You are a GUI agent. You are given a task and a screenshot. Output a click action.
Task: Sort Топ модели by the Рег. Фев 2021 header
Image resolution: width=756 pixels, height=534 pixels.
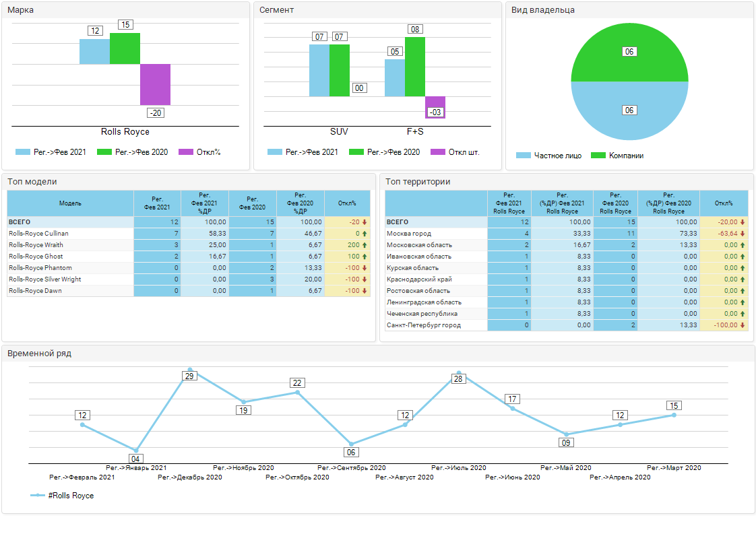[157, 203]
